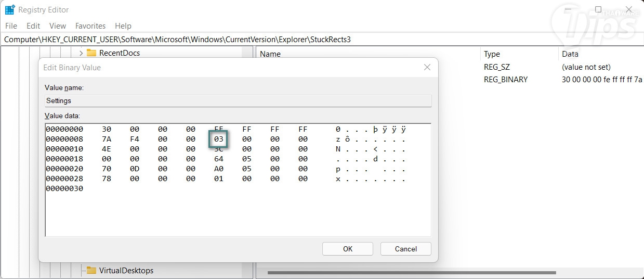644x279 pixels.
Task: Select the REG_BINARY type cell
Action: tap(506, 80)
